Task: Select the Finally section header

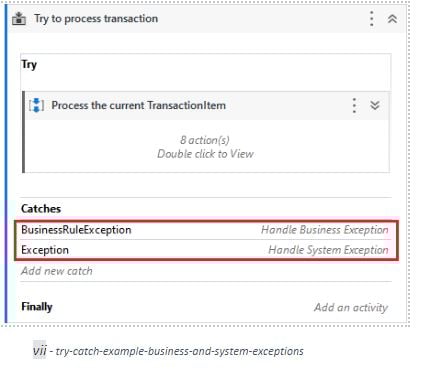Action: point(37,307)
